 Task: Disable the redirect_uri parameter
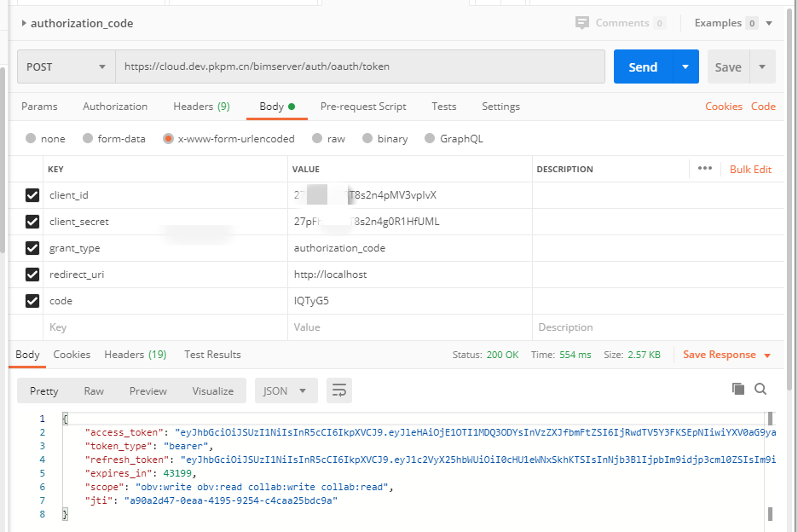(32, 274)
